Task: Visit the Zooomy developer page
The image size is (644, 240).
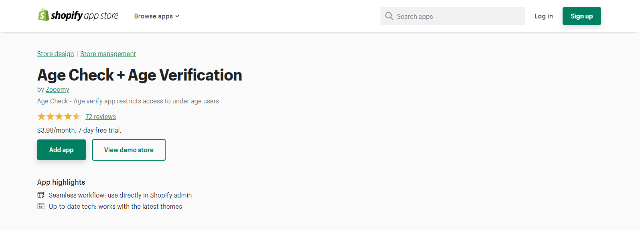Action: pos(57,89)
